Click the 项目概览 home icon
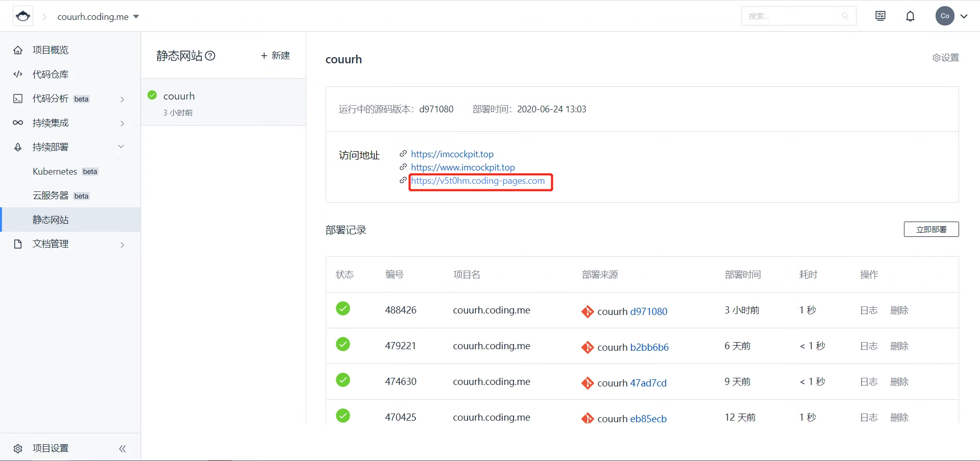 [x=18, y=50]
